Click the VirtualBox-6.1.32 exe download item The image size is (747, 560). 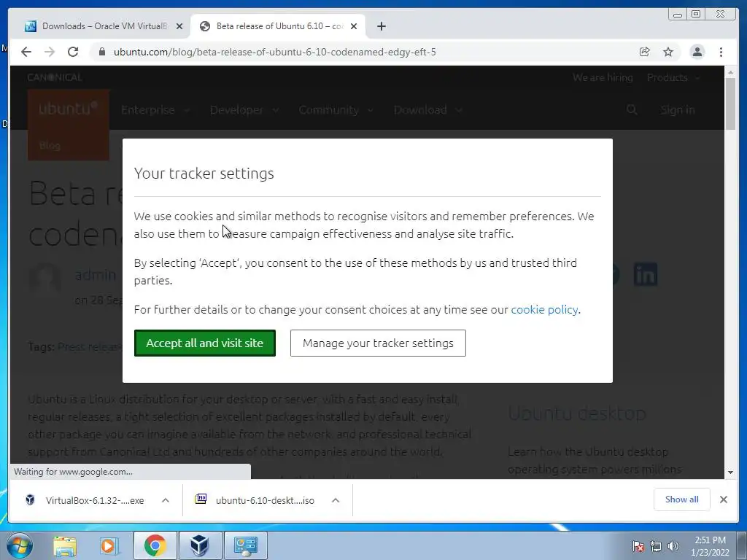click(95, 500)
